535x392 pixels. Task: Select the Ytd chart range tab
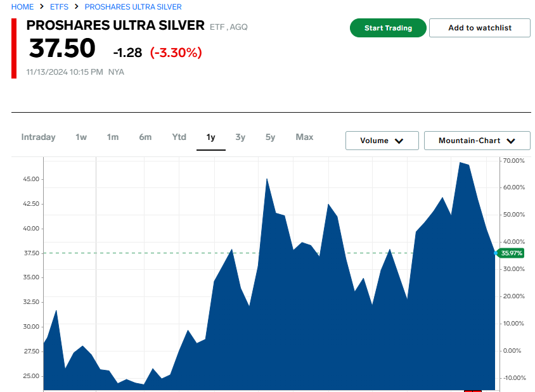click(x=179, y=137)
